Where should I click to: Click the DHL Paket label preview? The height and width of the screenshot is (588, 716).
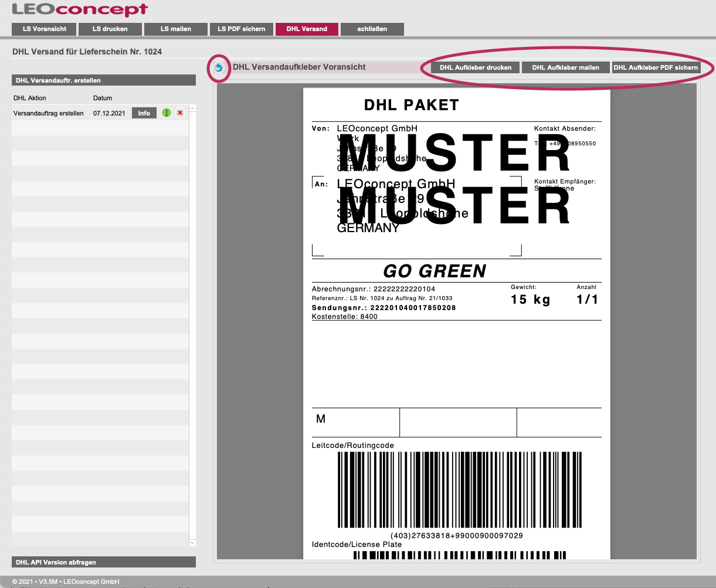[456, 322]
